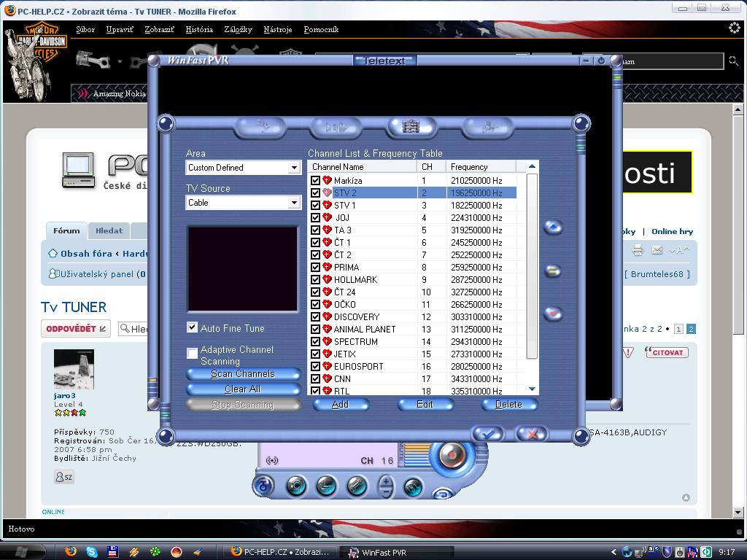Toggle Auto Fine Tune checkbox
Screen dimensions: 747x560
point(192,327)
